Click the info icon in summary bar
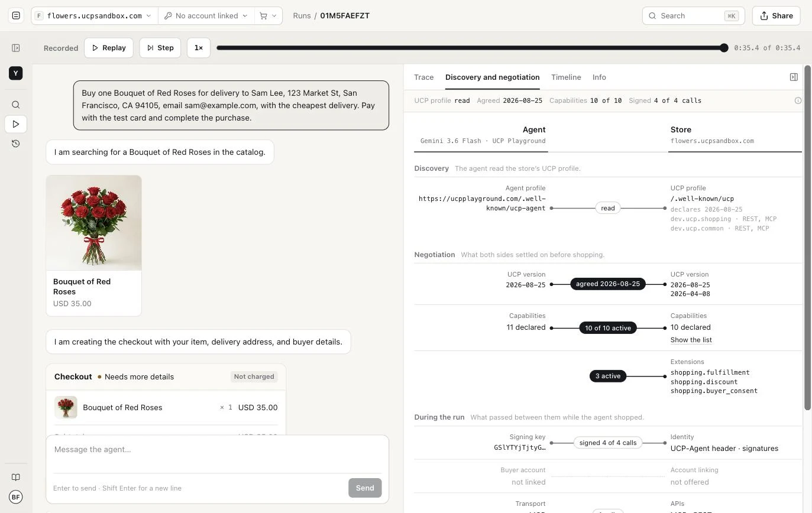812x513 pixels. click(x=798, y=100)
